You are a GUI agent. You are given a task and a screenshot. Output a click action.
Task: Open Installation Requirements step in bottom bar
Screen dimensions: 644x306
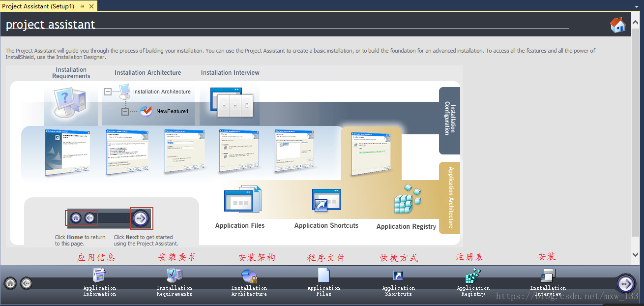pyautogui.click(x=174, y=282)
